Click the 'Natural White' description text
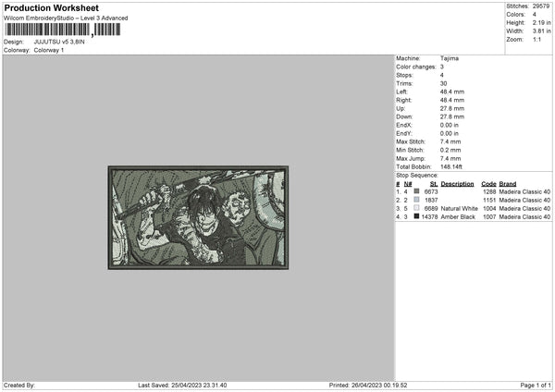555x392 pixels. point(459,209)
